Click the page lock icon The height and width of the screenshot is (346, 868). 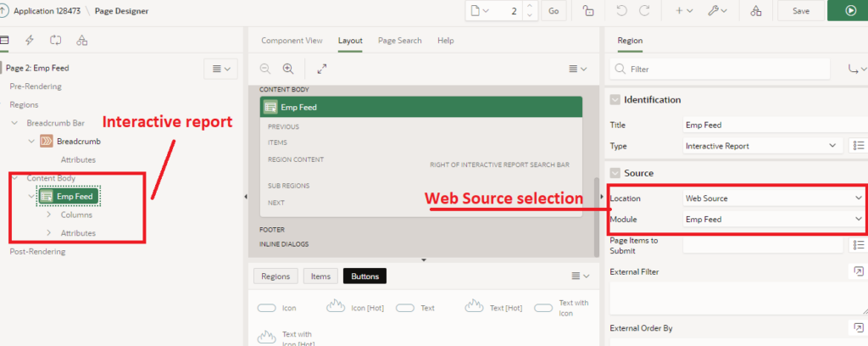588,10
